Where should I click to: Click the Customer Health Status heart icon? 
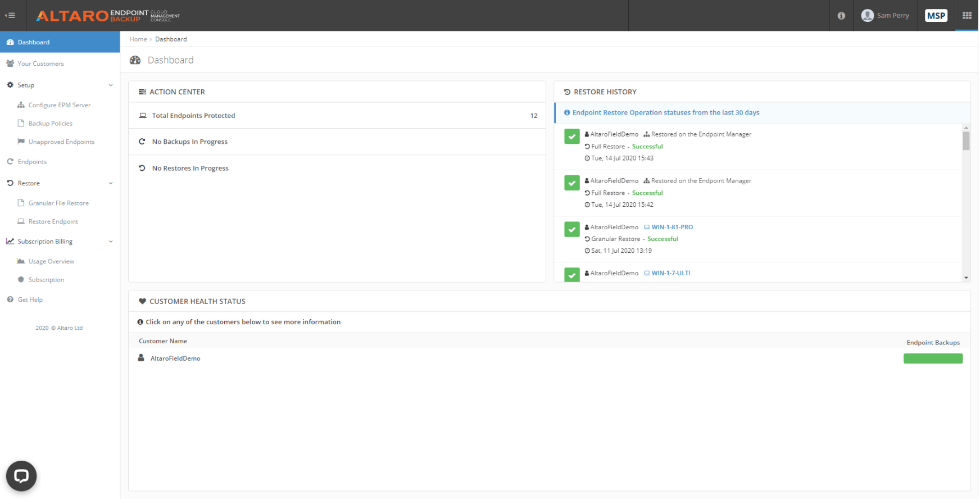tap(142, 302)
